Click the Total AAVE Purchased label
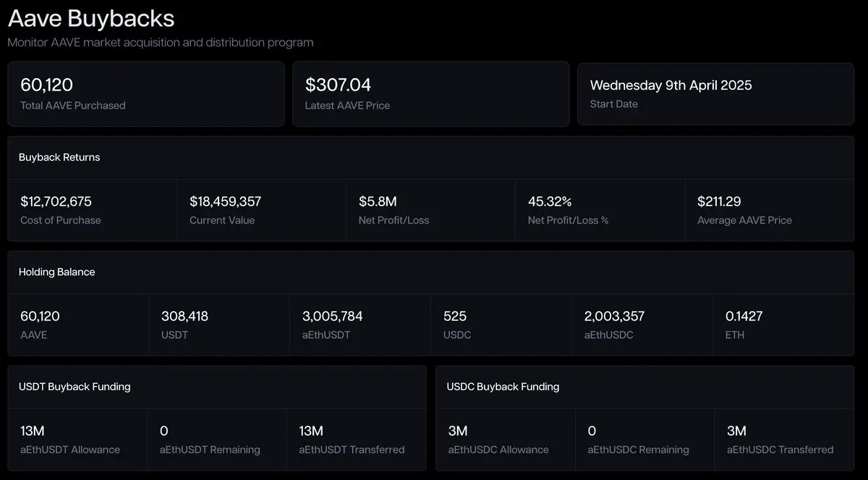The width and height of the screenshot is (868, 480). (73, 106)
